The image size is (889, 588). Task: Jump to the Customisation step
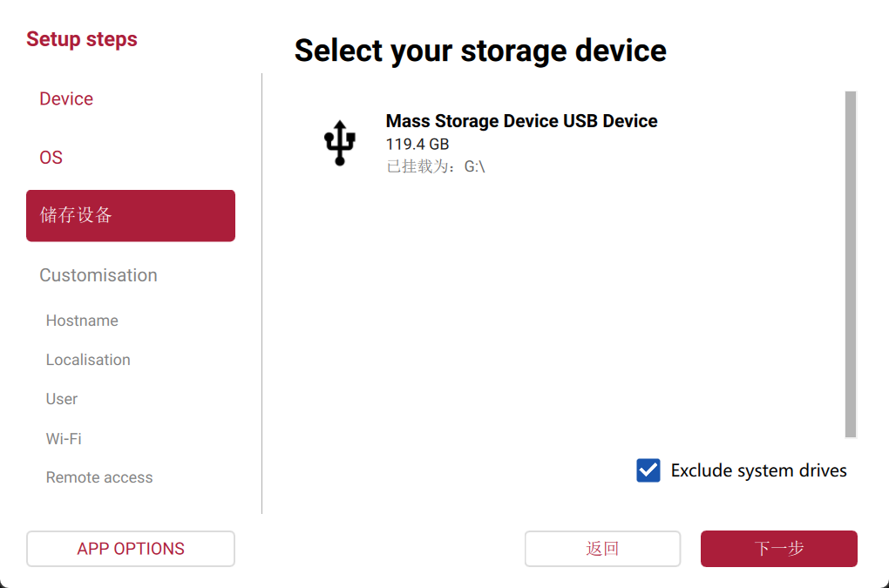(x=98, y=275)
